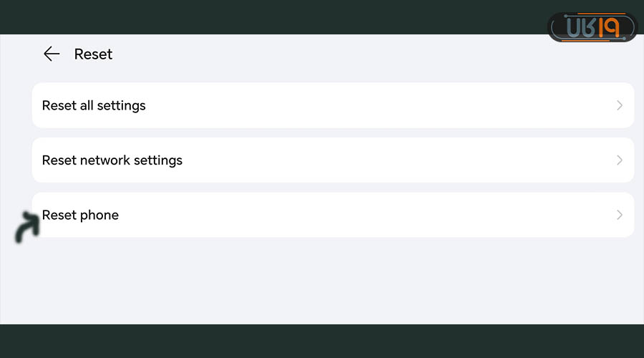Tap the "Reset all settings" label text
The image size is (644, 358).
point(94,105)
